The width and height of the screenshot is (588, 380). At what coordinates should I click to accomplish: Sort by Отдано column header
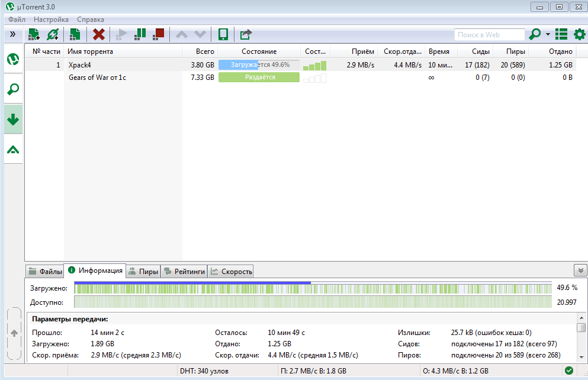(552, 51)
